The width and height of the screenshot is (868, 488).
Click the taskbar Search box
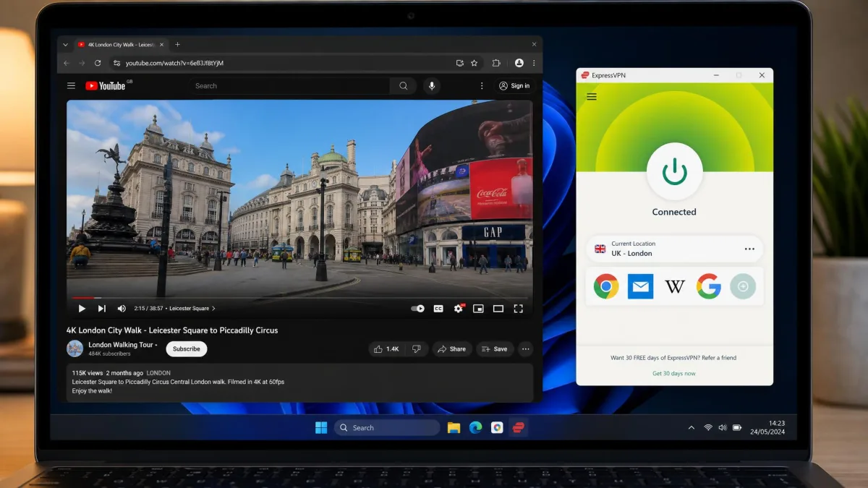[x=387, y=428]
